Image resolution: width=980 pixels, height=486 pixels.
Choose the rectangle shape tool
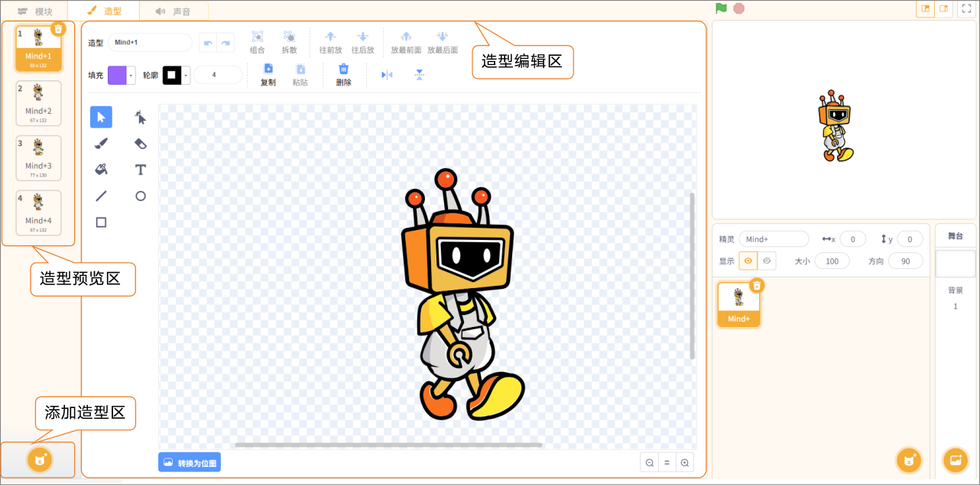pyautogui.click(x=101, y=222)
